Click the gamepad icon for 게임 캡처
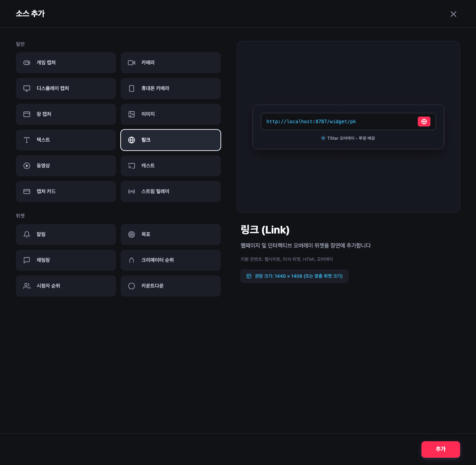476x465 pixels. pos(27,63)
